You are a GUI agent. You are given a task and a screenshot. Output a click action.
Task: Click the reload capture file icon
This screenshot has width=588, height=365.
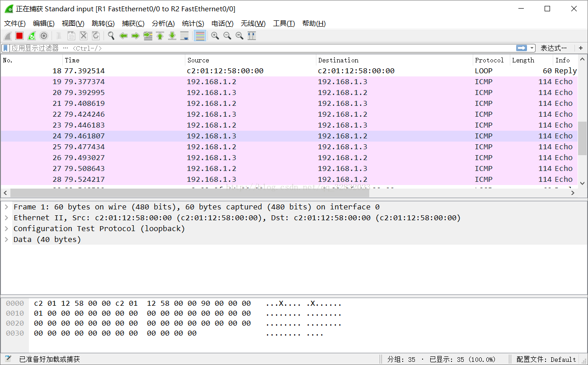(96, 36)
